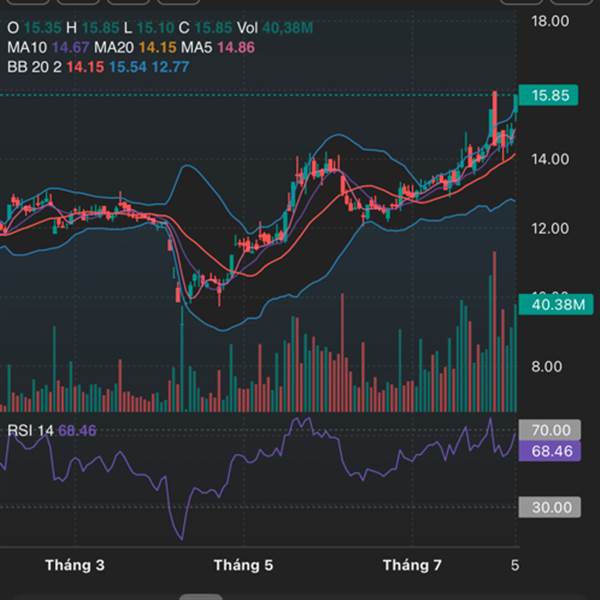Click the Tháng 3 time axis label
The image size is (600, 600).
pos(75,565)
